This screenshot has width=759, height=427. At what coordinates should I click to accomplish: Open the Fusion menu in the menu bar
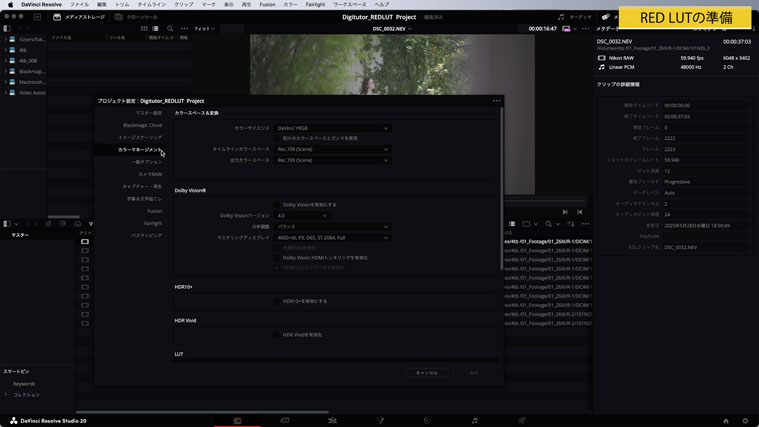tap(267, 4)
